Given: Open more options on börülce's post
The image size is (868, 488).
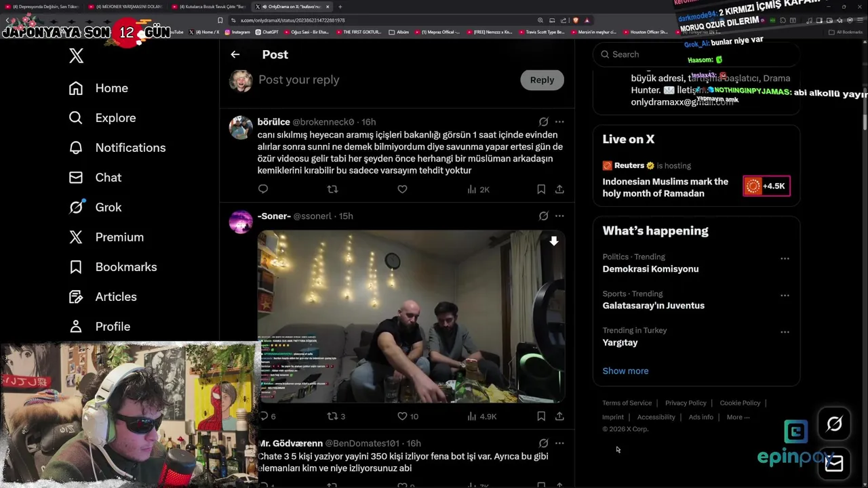Looking at the screenshot, I should pyautogui.click(x=559, y=122).
